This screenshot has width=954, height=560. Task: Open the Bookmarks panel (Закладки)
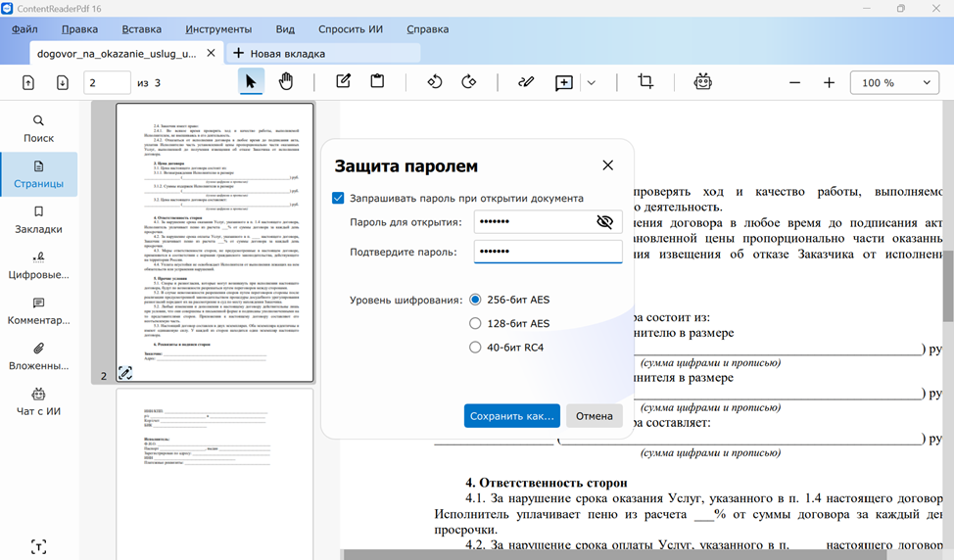(38, 219)
